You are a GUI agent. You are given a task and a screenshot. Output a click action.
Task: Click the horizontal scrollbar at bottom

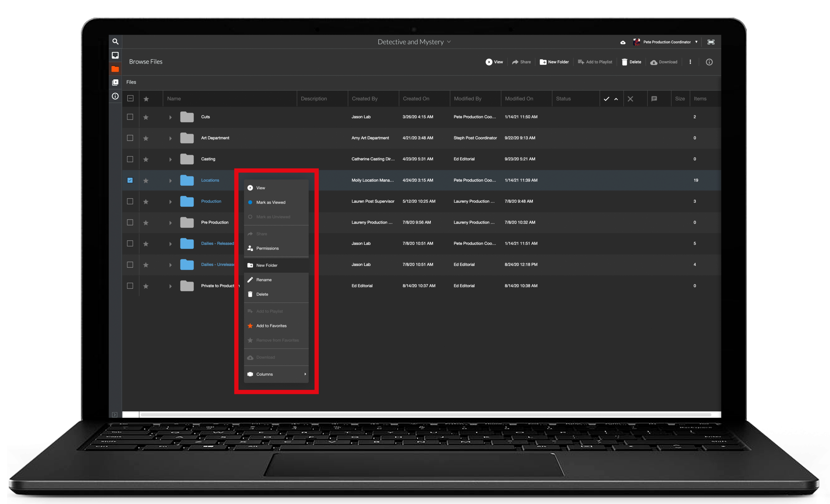click(x=423, y=415)
